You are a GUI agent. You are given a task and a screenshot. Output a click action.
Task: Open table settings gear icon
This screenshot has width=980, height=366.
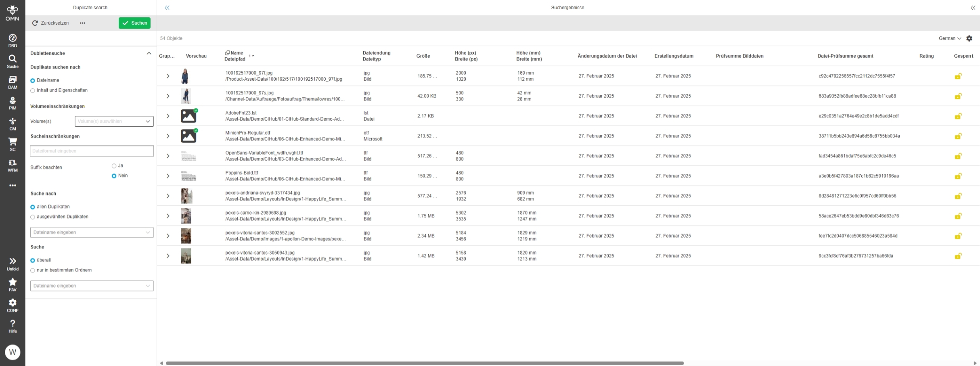tap(969, 38)
